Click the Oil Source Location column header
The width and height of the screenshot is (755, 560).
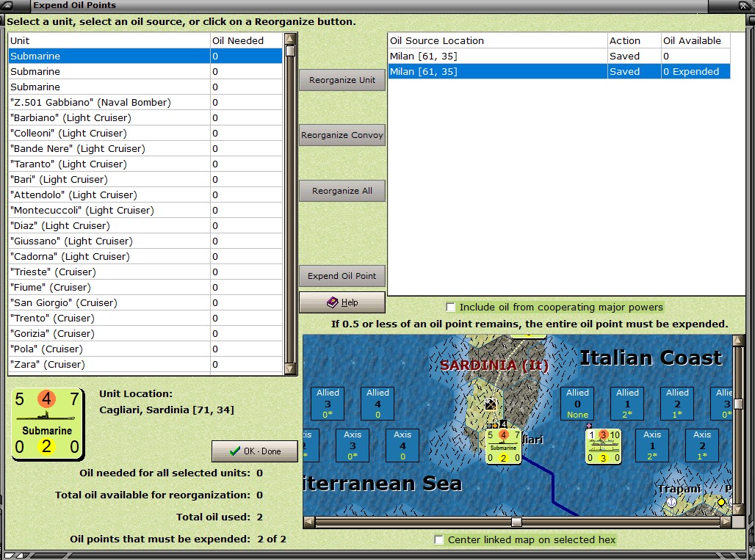tap(497, 40)
